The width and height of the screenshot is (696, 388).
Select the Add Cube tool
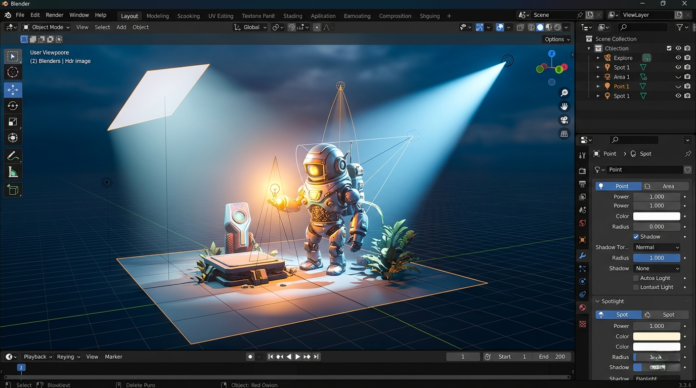tap(13, 190)
